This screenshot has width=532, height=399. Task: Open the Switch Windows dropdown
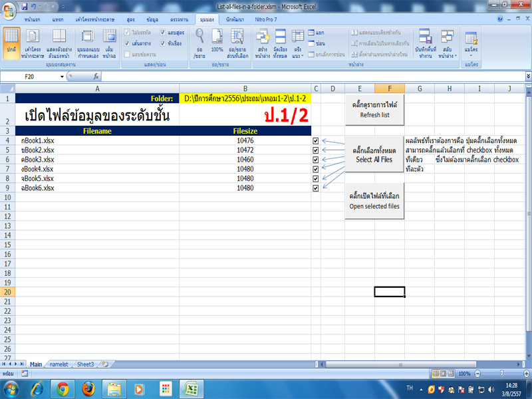(x=447, y=45)
